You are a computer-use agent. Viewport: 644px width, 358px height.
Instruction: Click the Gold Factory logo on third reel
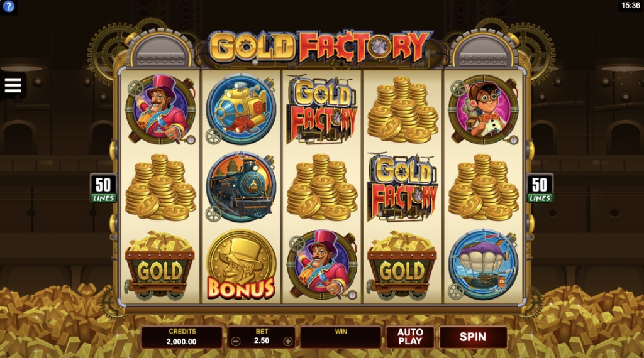(x=322, y=109)
